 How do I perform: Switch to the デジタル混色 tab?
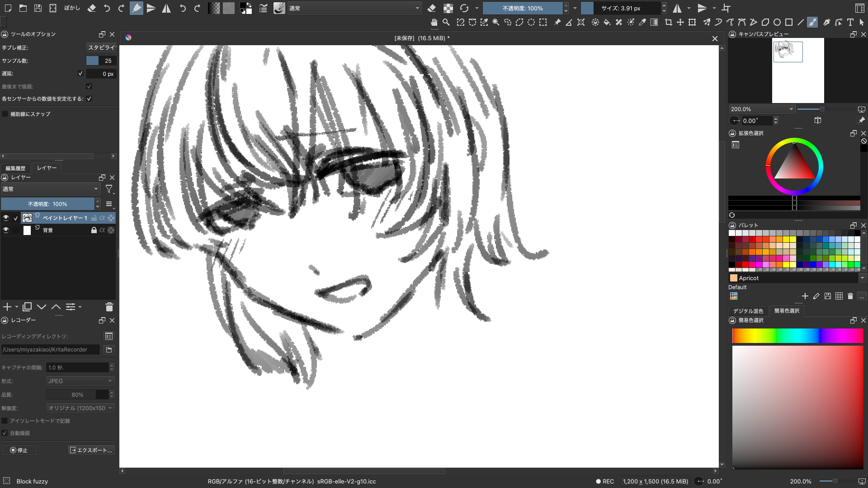click(748, 311)
